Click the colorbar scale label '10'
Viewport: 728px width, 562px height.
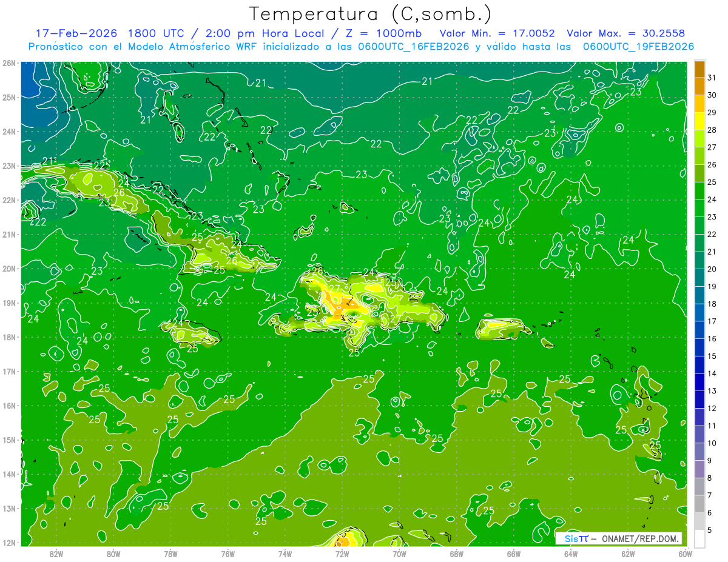712,443
